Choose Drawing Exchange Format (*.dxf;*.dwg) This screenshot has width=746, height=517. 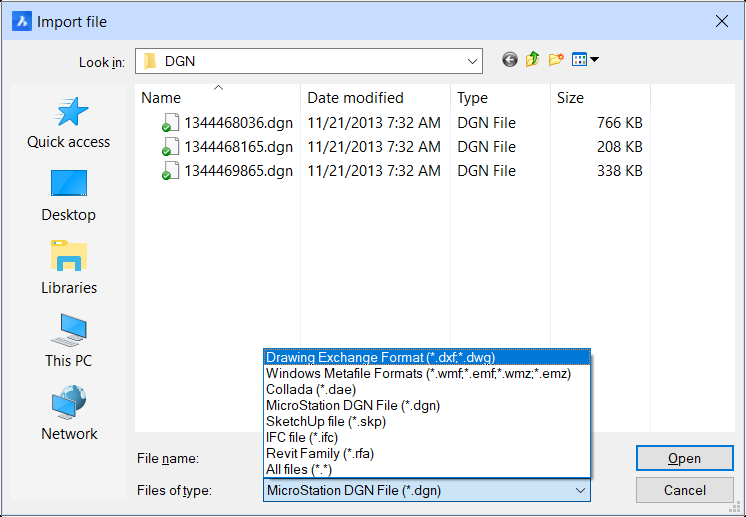pos(381,357)
